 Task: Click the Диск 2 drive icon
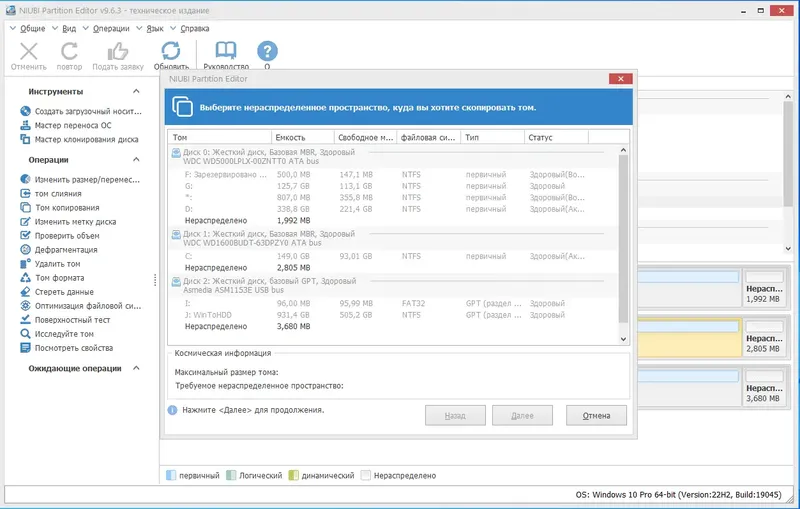coord(176,281)
